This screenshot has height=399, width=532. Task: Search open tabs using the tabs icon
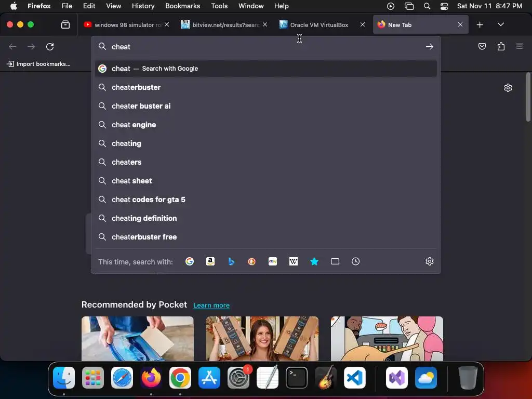(335, 261)
